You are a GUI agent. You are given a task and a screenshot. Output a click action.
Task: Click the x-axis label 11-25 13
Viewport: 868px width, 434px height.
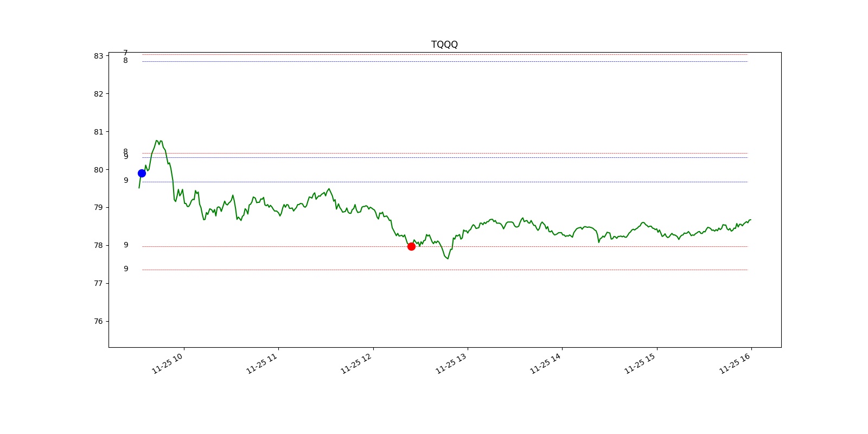(x=451, y=362)
